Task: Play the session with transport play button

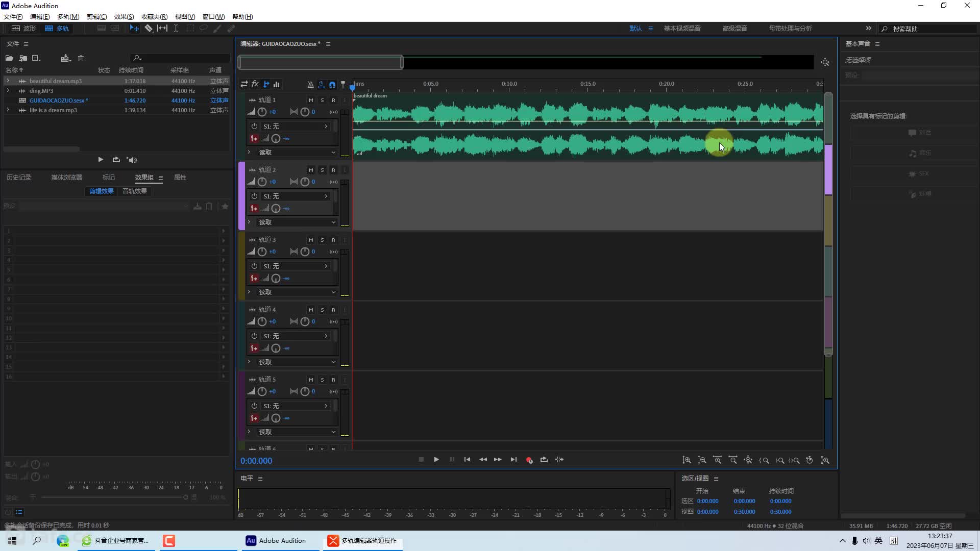Action: [x=436, y=460]
